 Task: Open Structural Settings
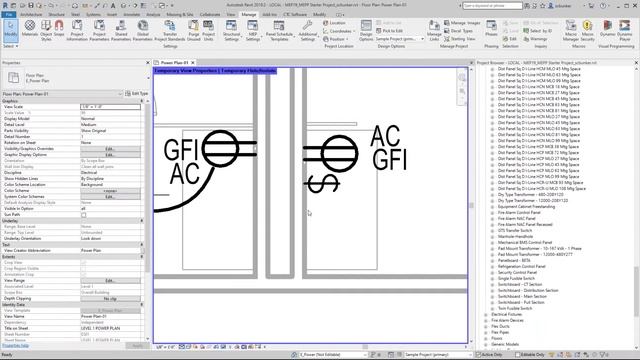(231, 31)
